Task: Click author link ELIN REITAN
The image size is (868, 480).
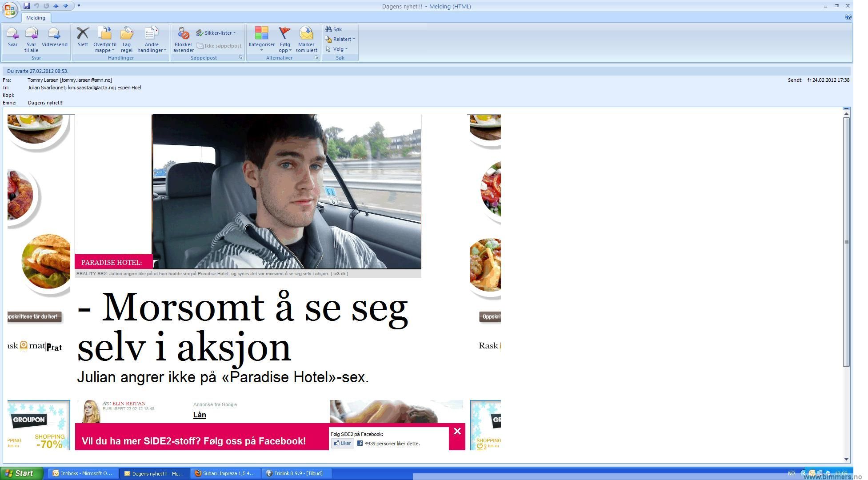Action: [129, 404]
